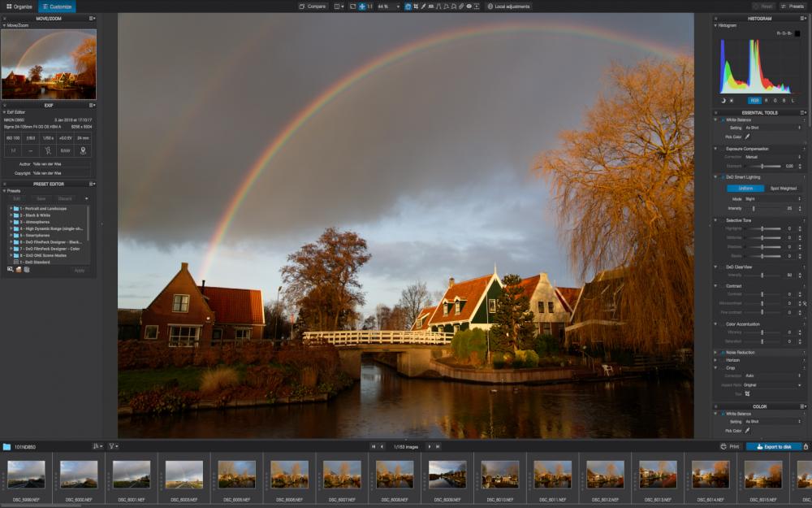Viewport: 812px width, 508px height.
Task: Select the RGB histogram channel
Action: point(754,101)
